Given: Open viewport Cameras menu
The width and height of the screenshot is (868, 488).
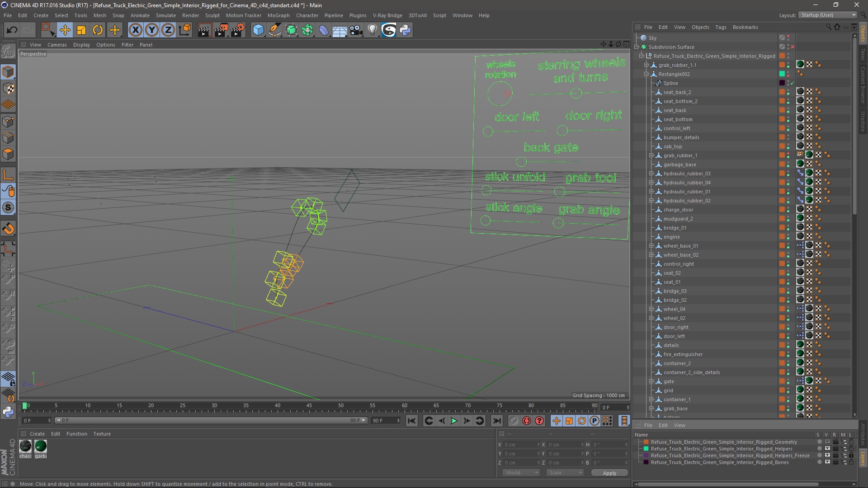Looking at the screenshot, I should [57, 45].
